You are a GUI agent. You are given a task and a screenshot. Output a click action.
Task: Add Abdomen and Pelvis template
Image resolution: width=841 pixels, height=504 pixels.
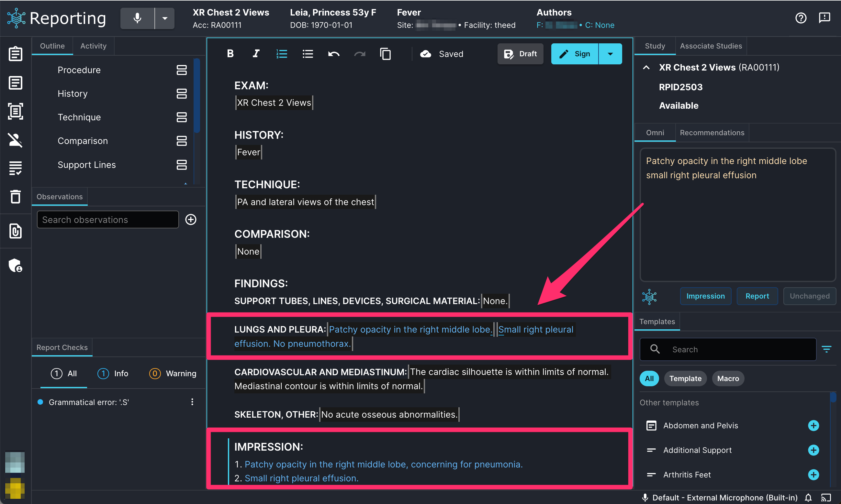click(x=813, y=425)
